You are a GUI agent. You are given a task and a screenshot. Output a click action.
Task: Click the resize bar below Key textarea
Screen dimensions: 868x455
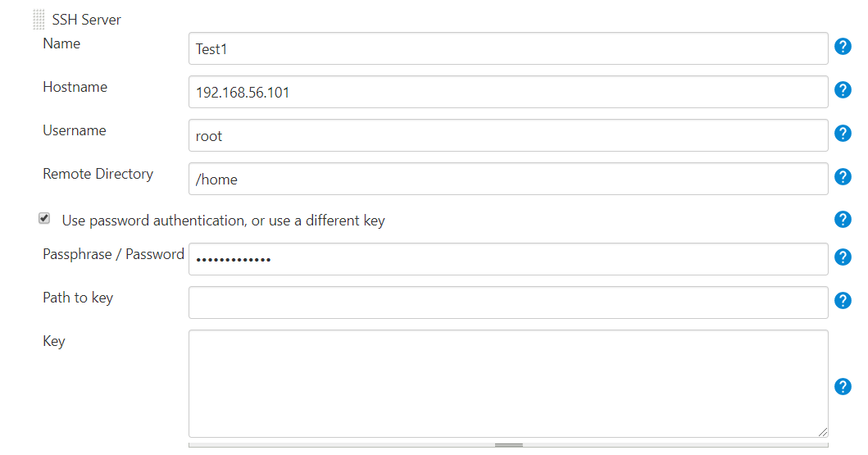[x=508, y=445]
